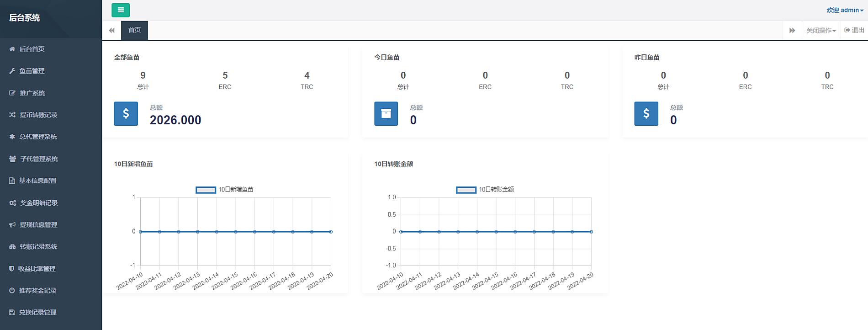Open the 欢迎 admin user dropdown
Screen dimensions: 868x330
844,10
